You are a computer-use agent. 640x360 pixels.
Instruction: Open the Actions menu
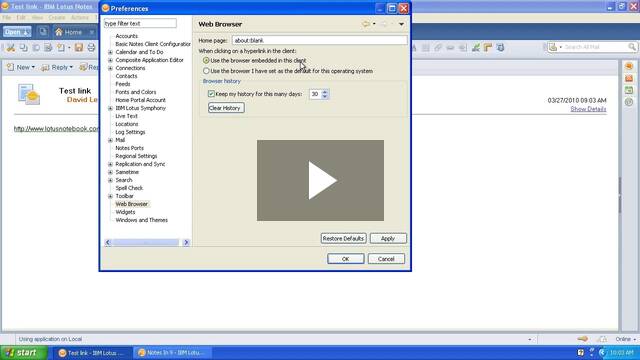tap(80, 18)
